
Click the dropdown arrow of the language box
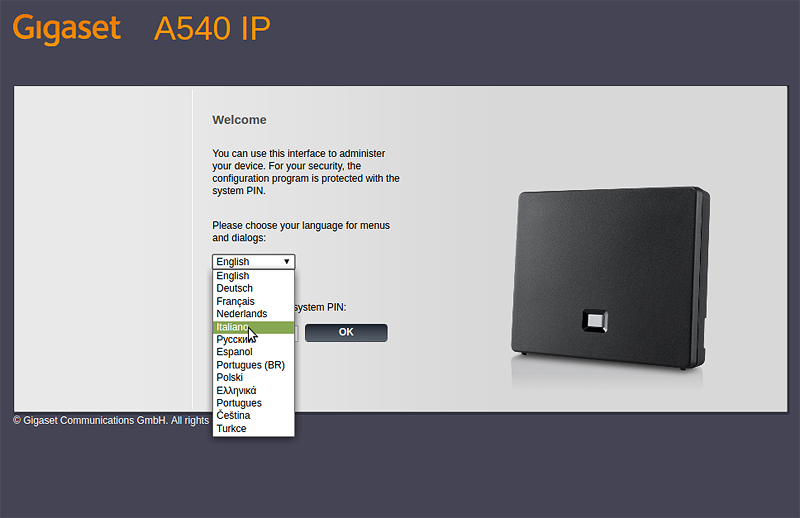[287, 261]
